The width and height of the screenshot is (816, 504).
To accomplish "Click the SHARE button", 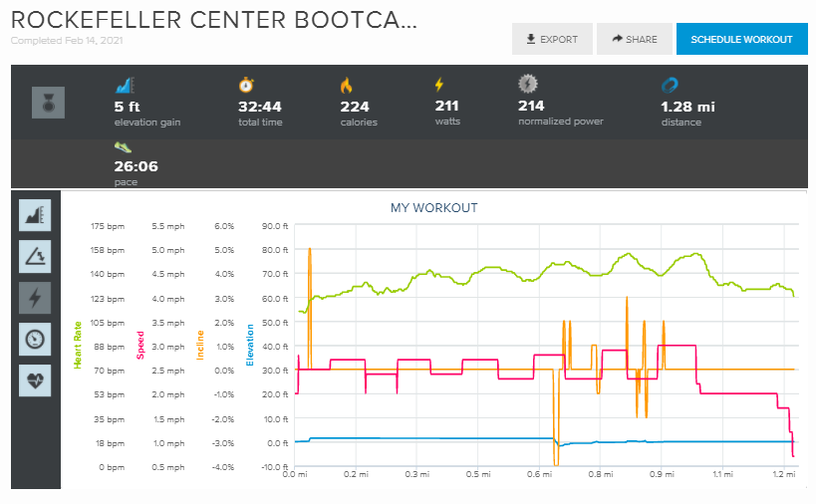I will 635,39.
